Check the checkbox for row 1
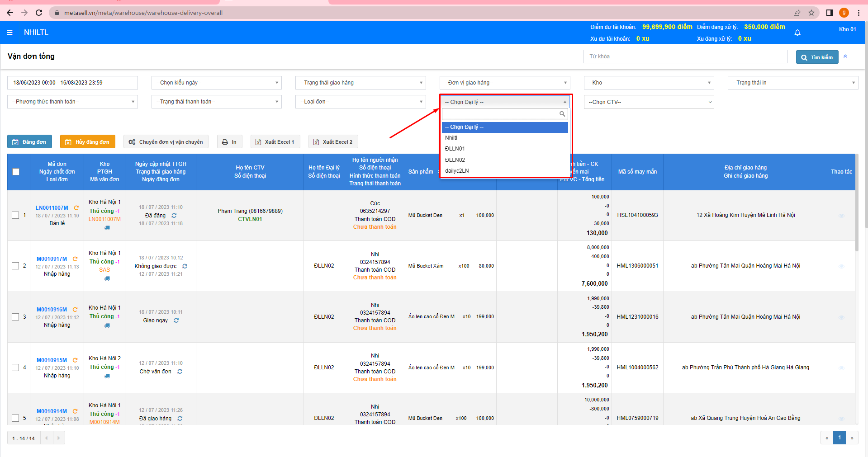 [15, 215]
